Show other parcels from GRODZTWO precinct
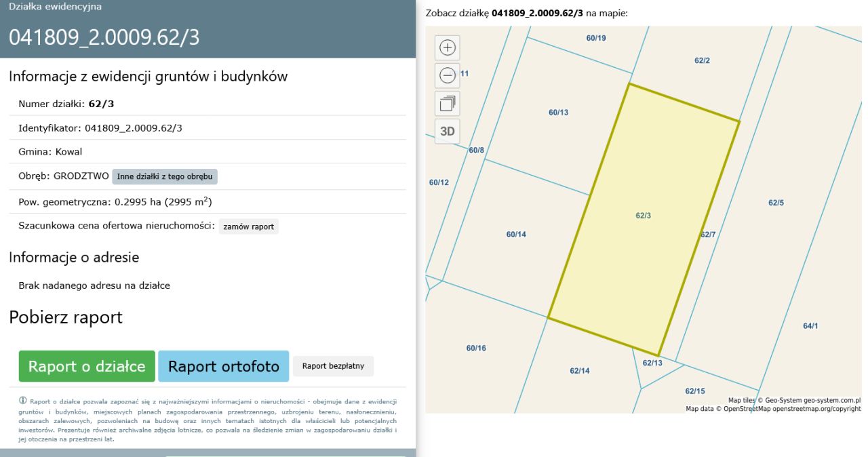This screenshot has width=868, height=457. [x=165, y=176]
